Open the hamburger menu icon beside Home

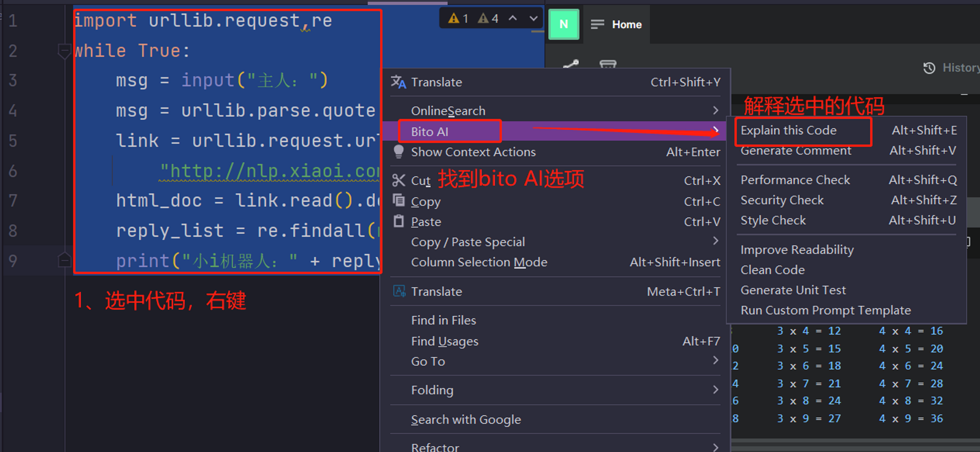pyautogui.click(x=597, y=24)
